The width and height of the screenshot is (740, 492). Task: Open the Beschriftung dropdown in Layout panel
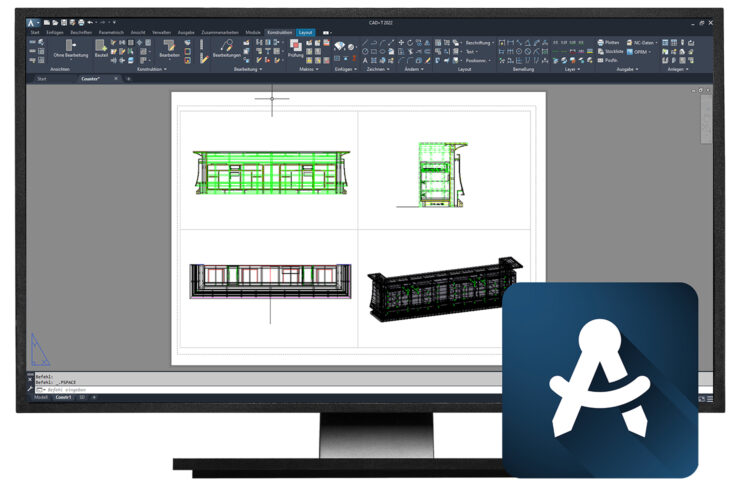(x=477, y=42)
